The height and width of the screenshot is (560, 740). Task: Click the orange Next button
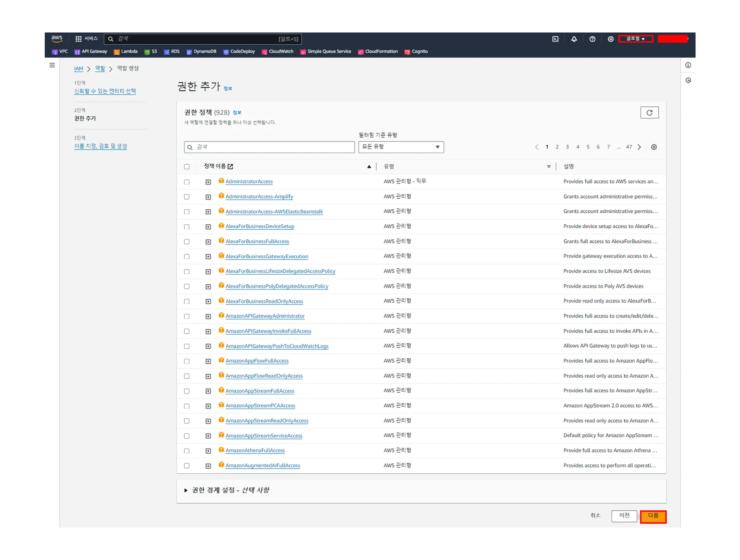653,516
